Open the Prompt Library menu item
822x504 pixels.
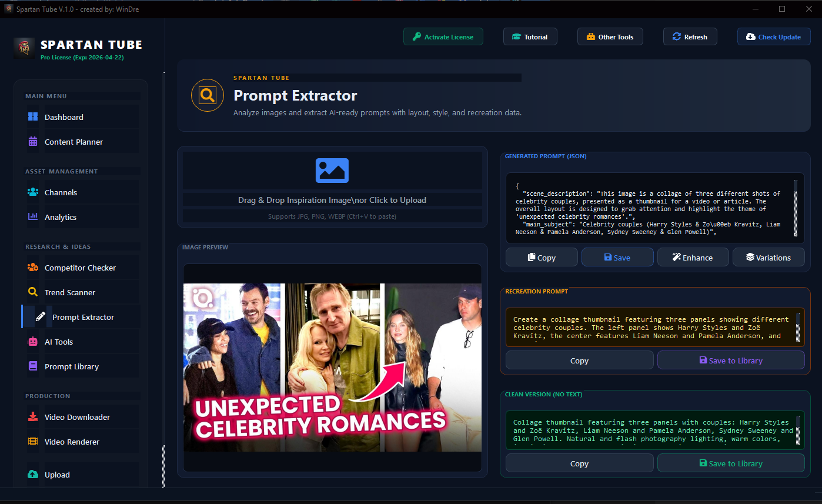[72, 366]
